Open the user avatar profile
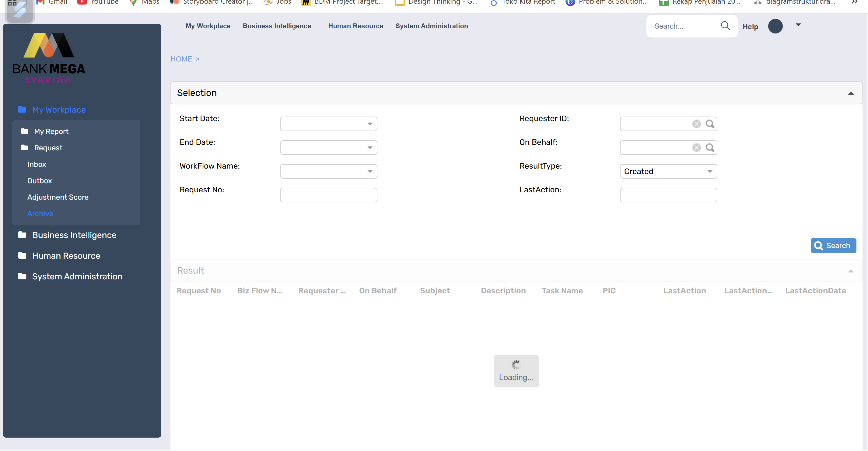 (x=775, y=26)
